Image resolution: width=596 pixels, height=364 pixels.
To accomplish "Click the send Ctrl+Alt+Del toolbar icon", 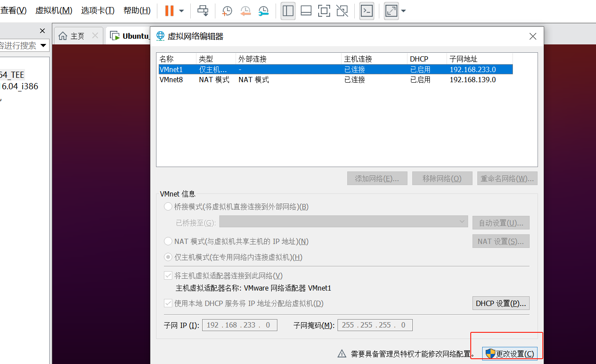I will 203,11.
